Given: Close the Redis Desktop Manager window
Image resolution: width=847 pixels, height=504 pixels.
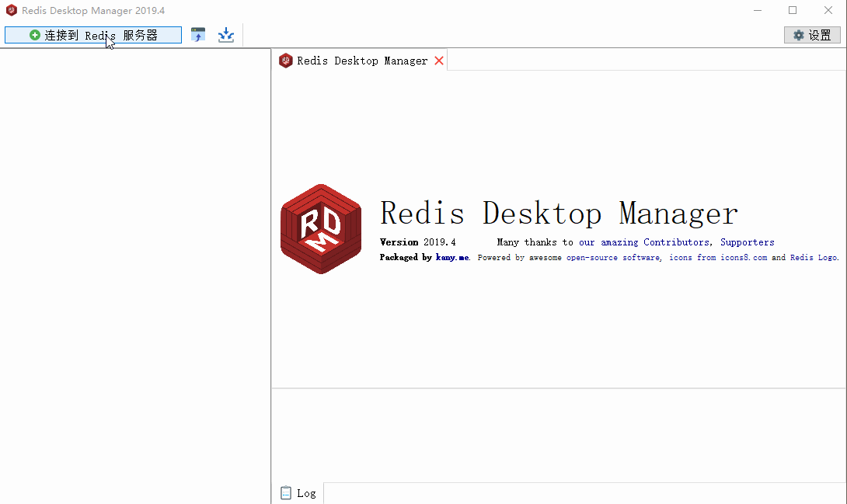Looking at the screenshot, I should (828, 10).
